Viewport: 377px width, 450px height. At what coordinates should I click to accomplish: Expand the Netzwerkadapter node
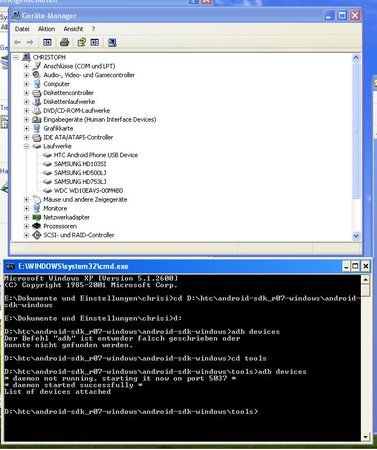pos(26,217)
